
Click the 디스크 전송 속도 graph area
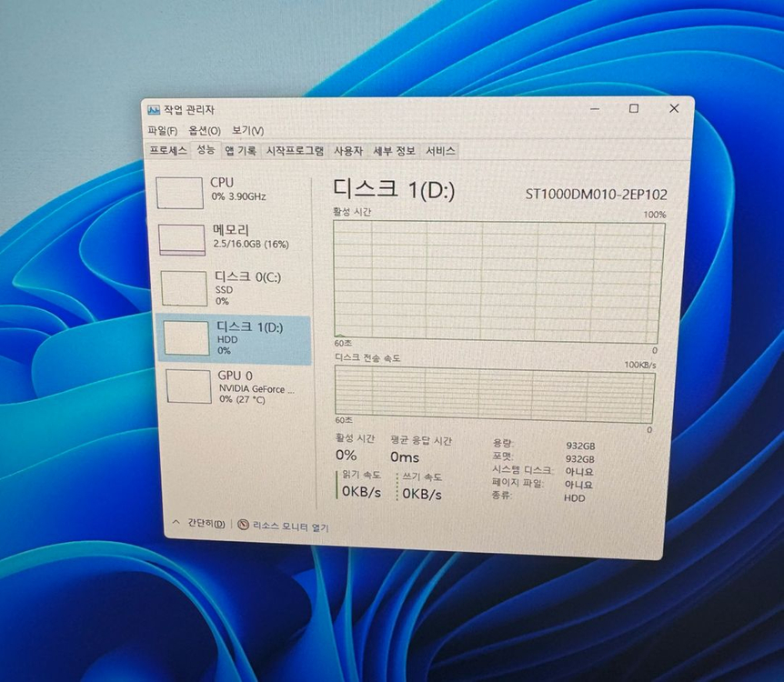[x=496, y=393]
